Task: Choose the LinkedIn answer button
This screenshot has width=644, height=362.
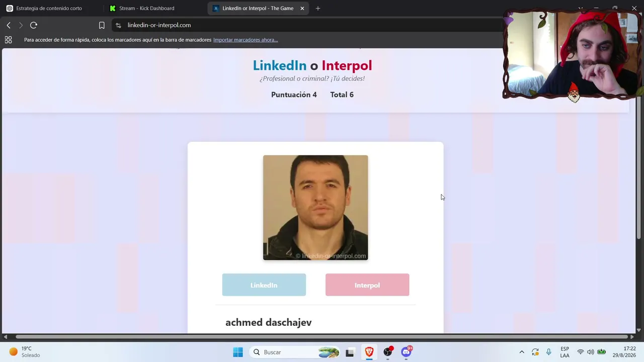Action: pyautogui.click(x=264, y=285)
